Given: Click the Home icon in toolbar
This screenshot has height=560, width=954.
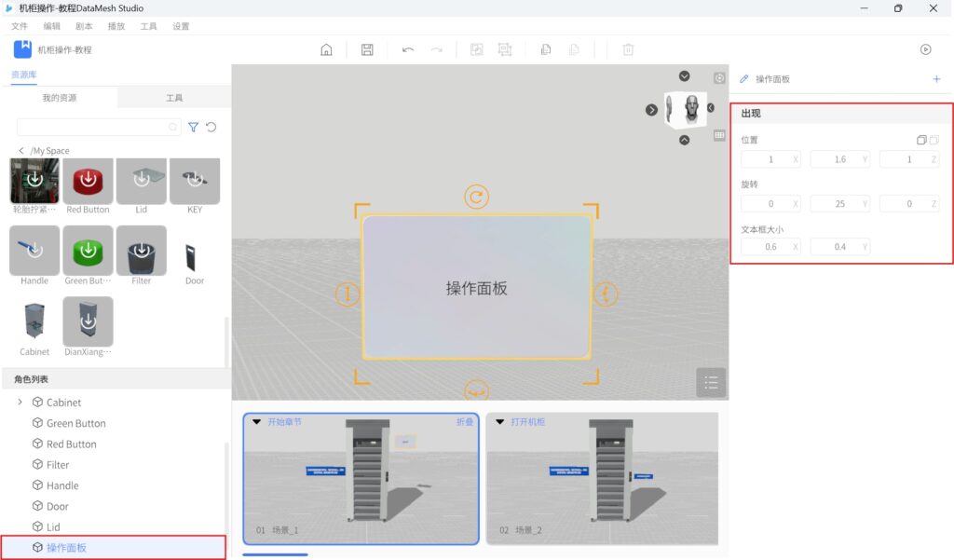Looking at the screenshot, I should [x=326, y=49].
